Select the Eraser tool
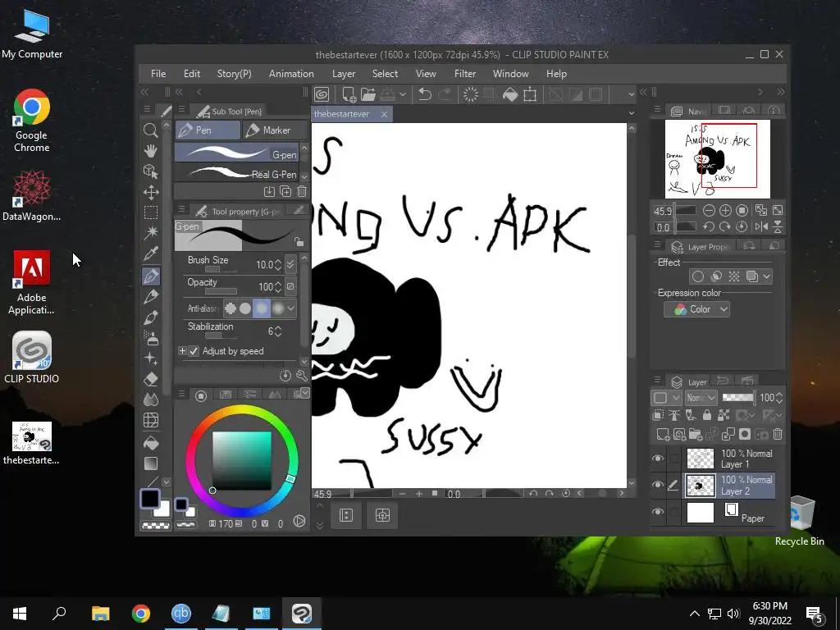 [x=151, y=379]
